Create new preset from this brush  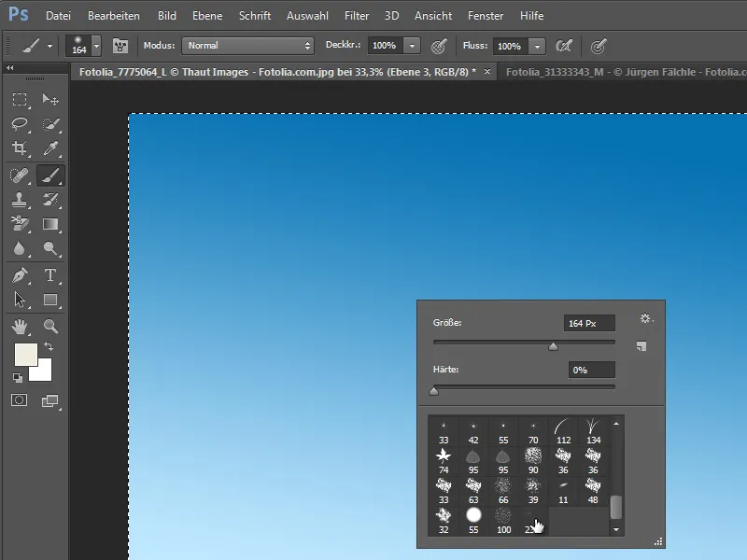[x=641, y=346]
